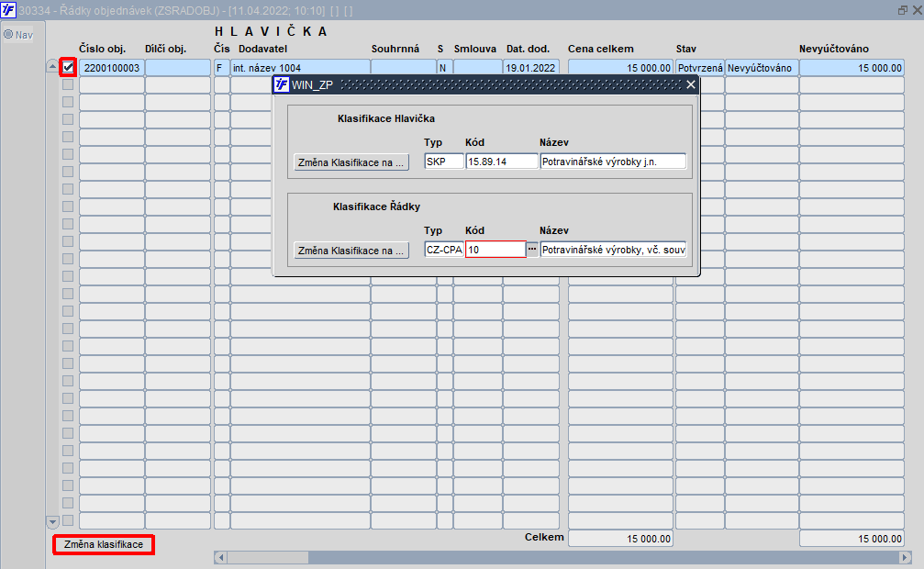The width and height of the screenshot is (924, 569).
Task: Open the Kód lookup ellipsis button
Action: [x=532, y=250]
